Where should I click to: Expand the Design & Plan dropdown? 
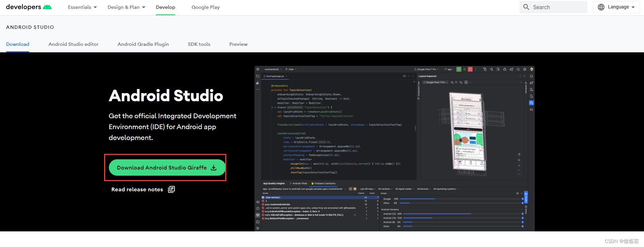tap(126, 7)
